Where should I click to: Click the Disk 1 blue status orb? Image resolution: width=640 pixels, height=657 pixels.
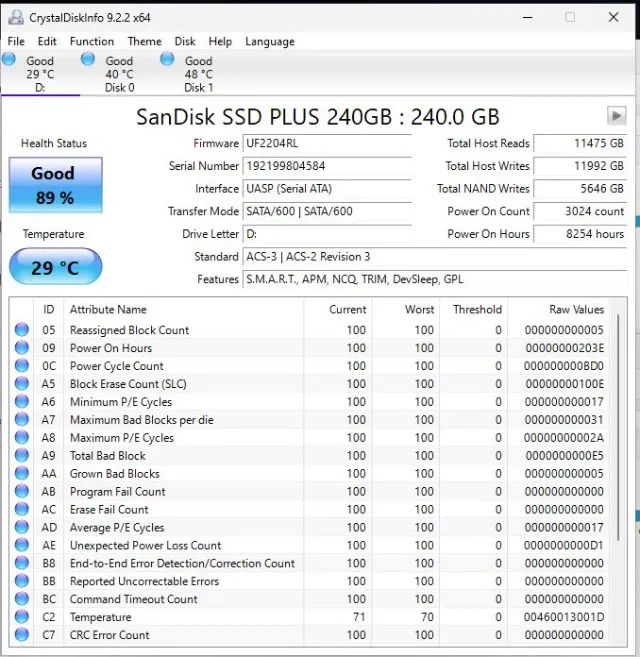click(x=167, y=59)
